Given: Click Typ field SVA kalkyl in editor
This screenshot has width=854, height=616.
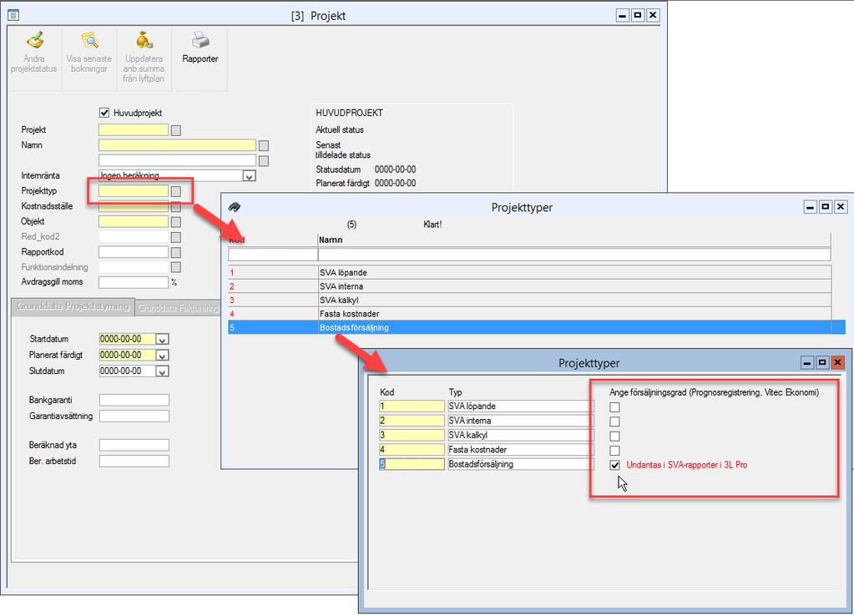Looking at the screenshot, I should (520, 435).
